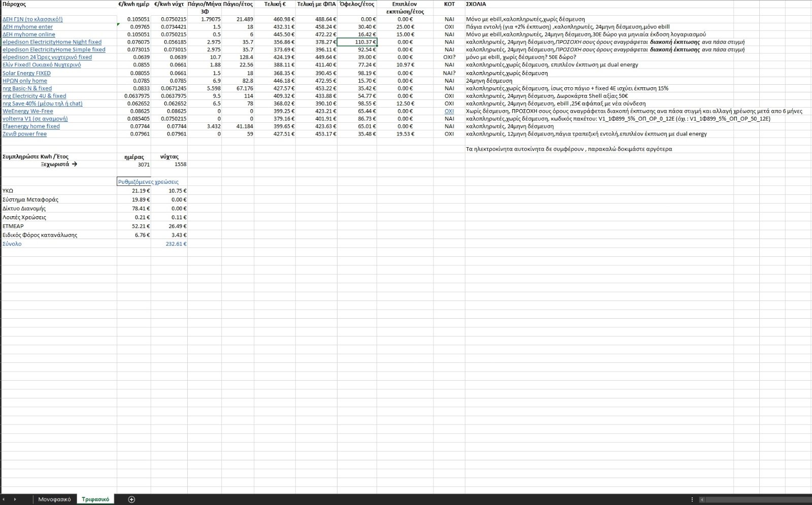Open the ΔΕΗ myhome online link
812x505 pixels.
(x=29, y=35)
